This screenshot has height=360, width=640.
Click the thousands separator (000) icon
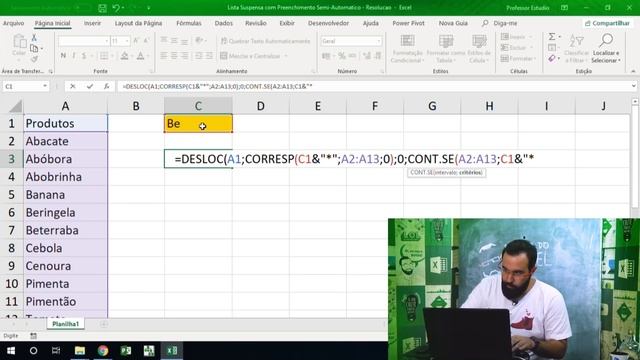coord(352,56)
